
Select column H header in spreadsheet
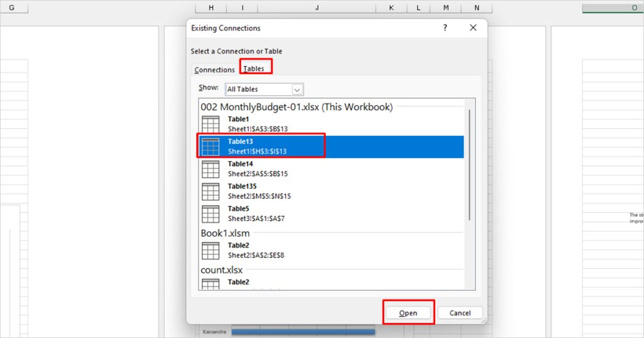(211, 8)
